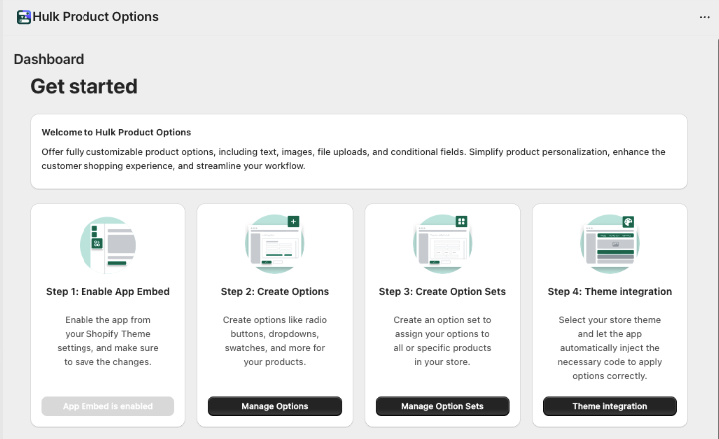This screenshot has width=719, height=439.
Task: Click the Hulk Product Options app logo icon
Action: 24,17
